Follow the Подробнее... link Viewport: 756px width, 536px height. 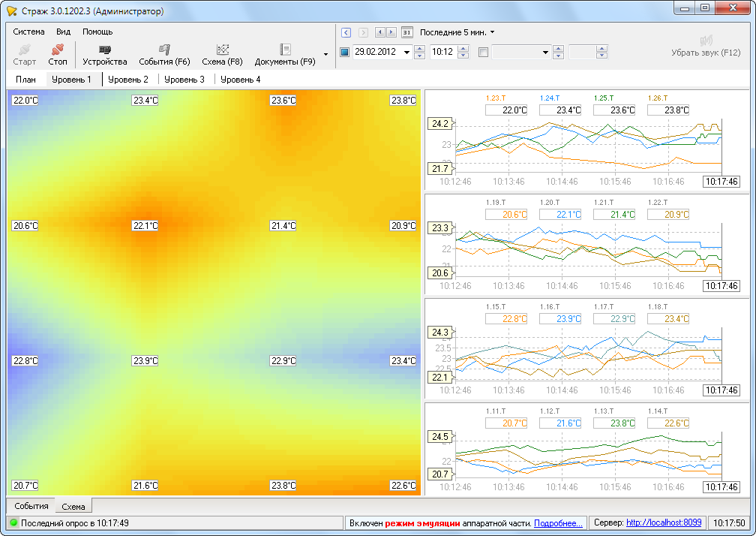(x=558, y=523)
